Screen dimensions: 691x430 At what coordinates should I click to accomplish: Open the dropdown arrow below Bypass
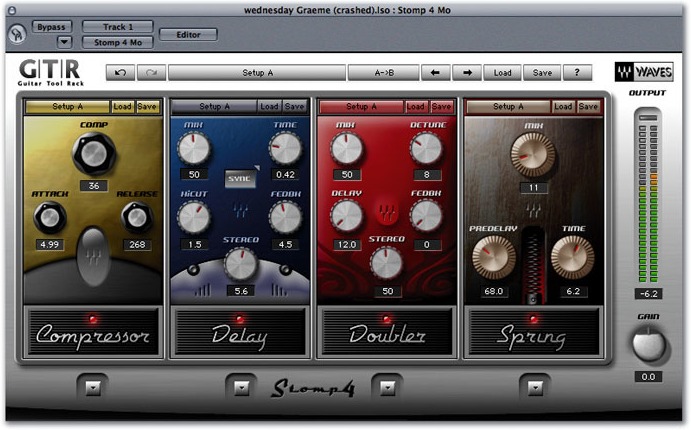pyautogui.click(x=64, y=42)
